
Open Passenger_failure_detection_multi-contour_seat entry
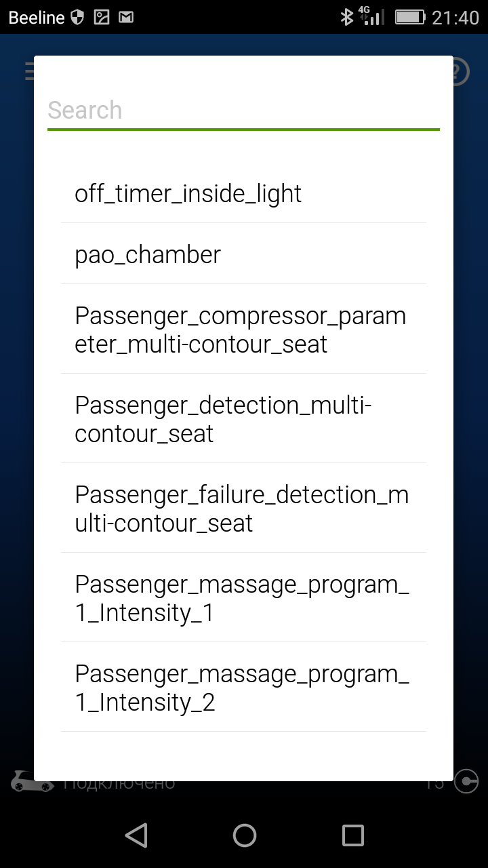243,509
